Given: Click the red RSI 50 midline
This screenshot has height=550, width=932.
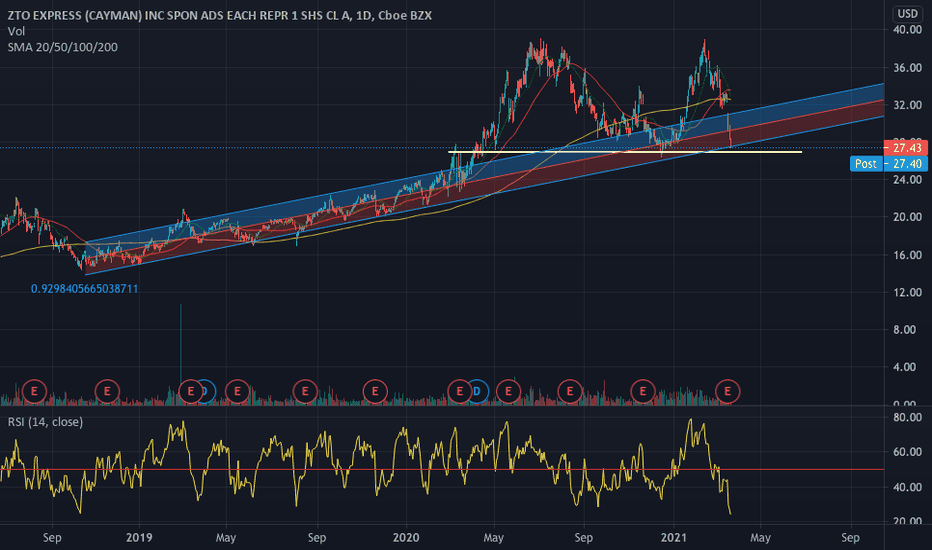Looking at the screenshot, I should pyautogui.click(x=442, y=470).
